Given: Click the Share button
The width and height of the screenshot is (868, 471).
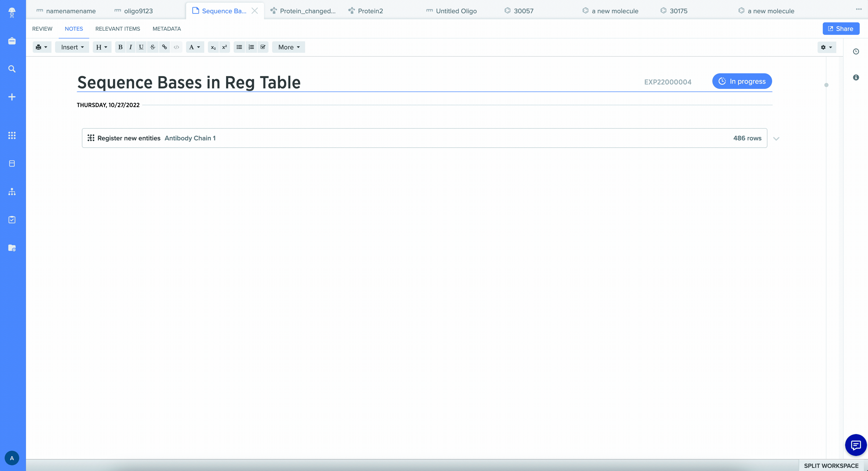Looking at the screenshot, I should pos(841,29).
